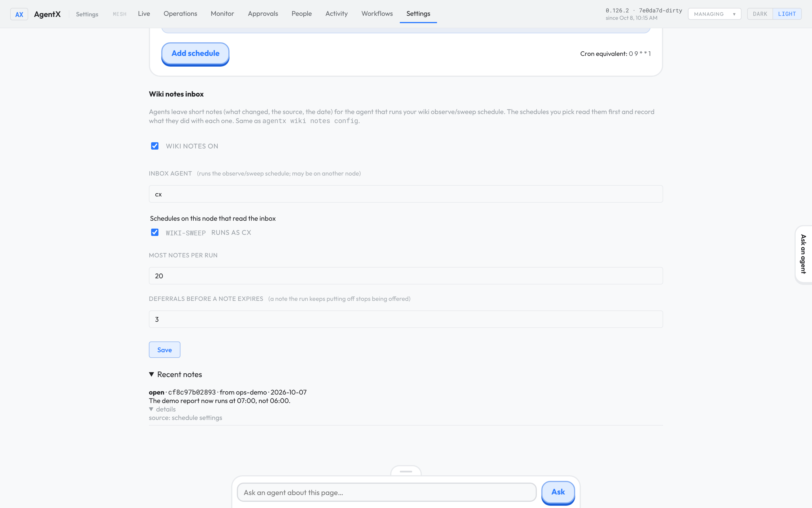Open the Ask an agent side tab
The width and height of the screenshot is (812, 508).
coord(803,254)
